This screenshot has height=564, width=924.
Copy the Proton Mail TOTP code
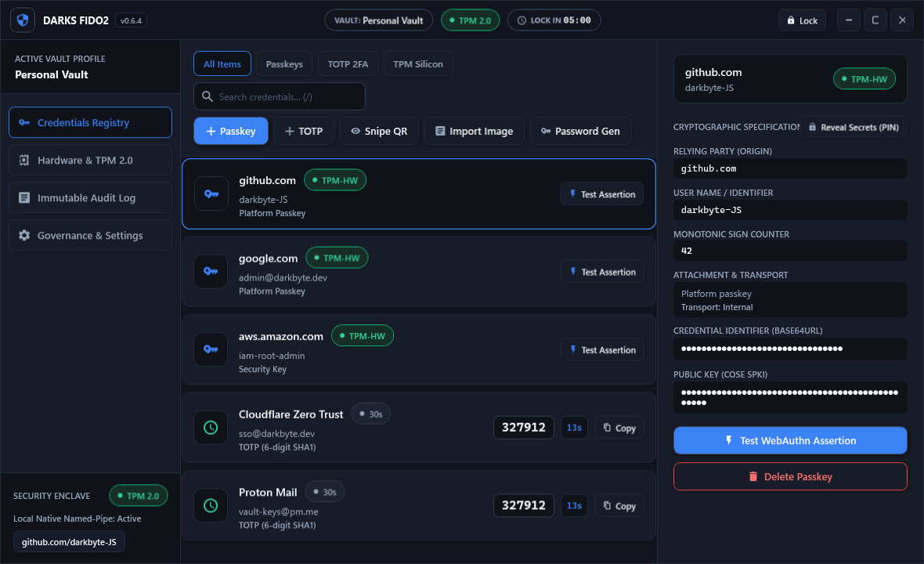tap(619, 506)
